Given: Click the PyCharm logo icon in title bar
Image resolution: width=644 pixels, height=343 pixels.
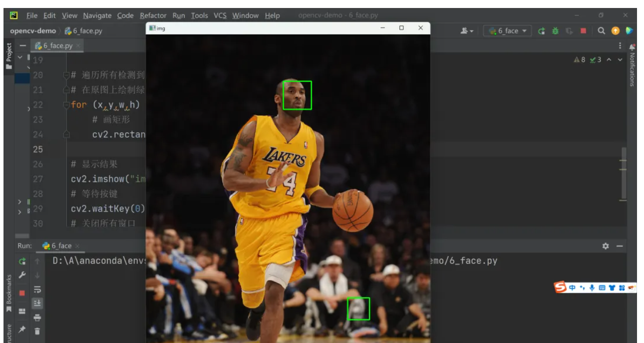Looking at the screenshot, I should point(13,15).
